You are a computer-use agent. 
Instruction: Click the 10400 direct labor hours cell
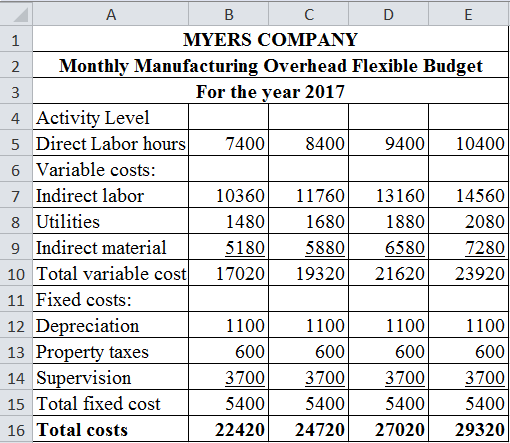[469, 143]
